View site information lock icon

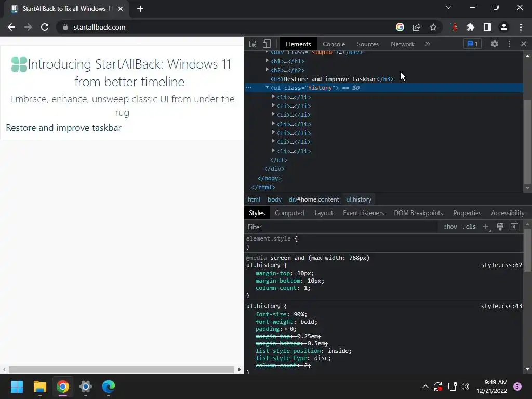(65, 27)
